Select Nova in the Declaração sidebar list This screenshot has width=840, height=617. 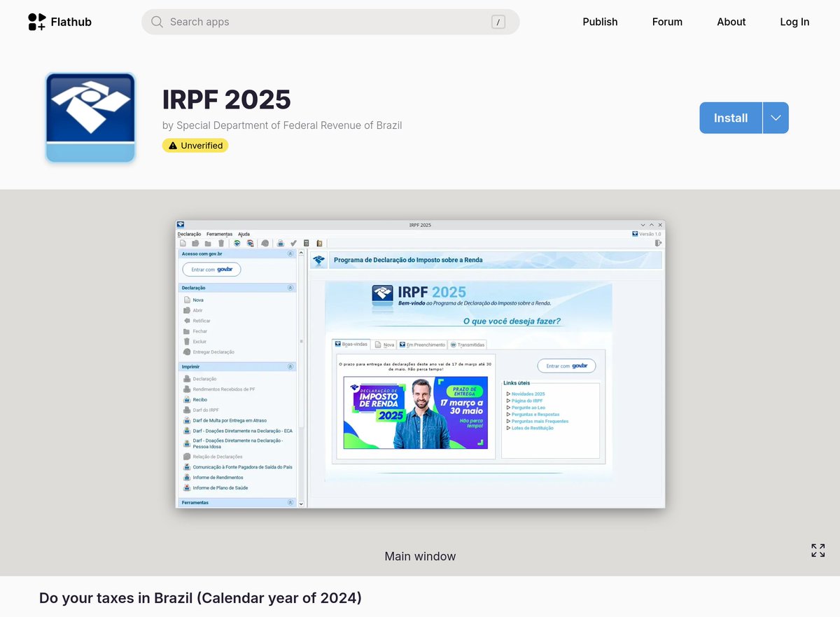(193, 300)
